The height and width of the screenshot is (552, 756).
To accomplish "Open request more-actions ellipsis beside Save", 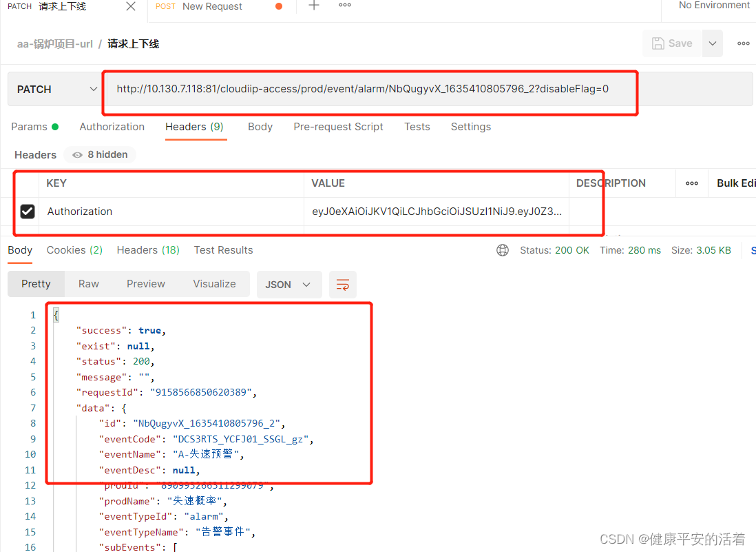I will point(744,43).
